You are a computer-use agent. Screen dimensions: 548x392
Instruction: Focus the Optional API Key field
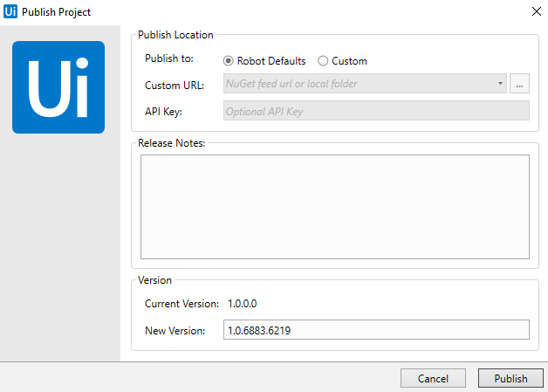click(375, 111)
